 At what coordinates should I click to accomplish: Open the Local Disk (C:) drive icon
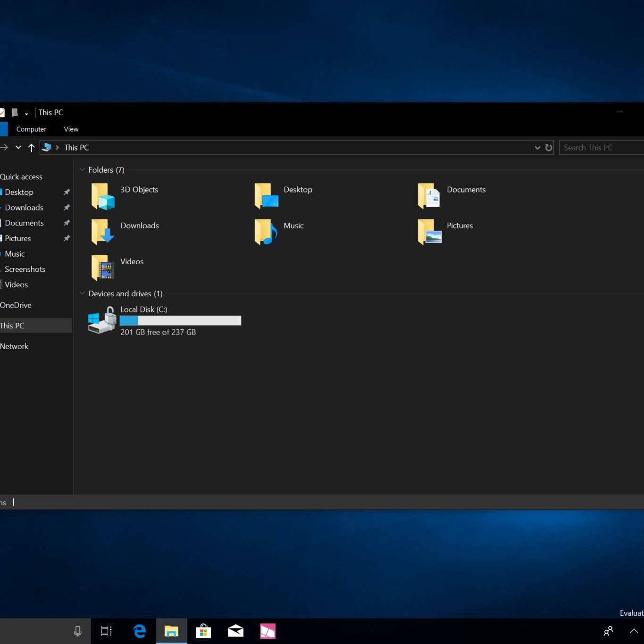pos(102,320)
